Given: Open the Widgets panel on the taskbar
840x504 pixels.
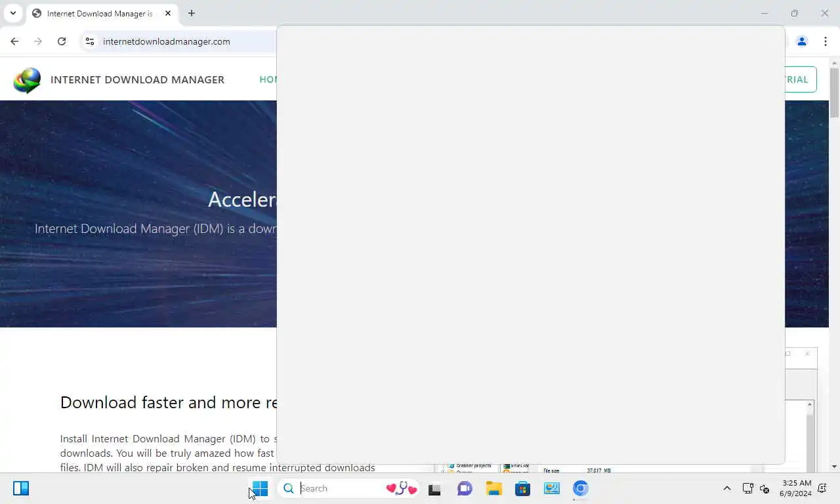Looking at the screenshot, I should point(21,488).
